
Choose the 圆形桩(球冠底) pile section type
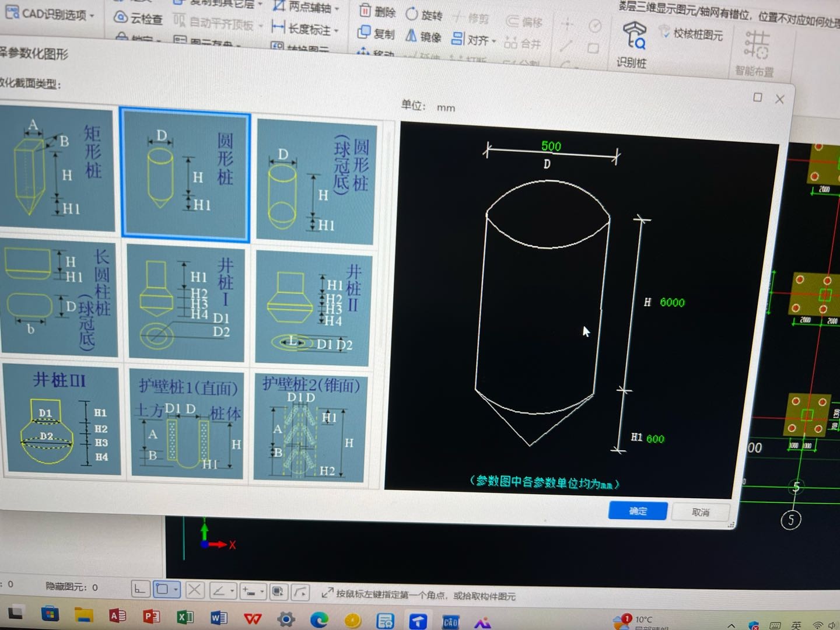click(x=316, y=182)
